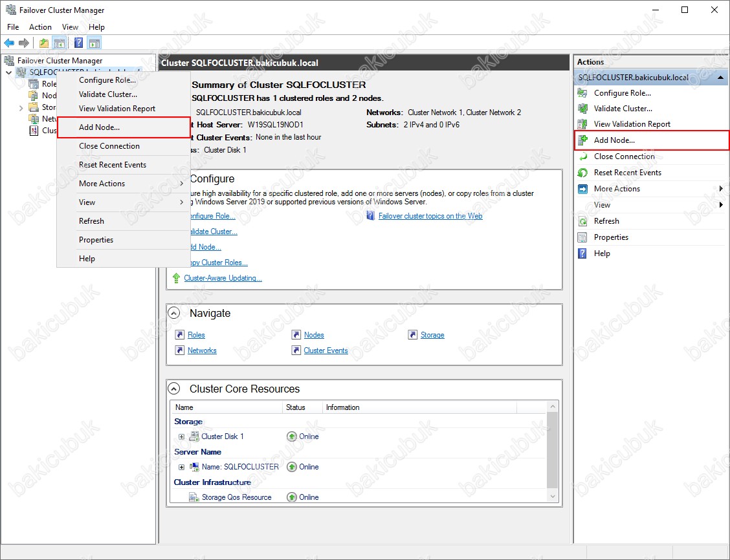The height and width of the screenshot is (560, 730).
Task: Expand the Name: SQLFOCLUSTER resource row
Action: pos(182,467)
